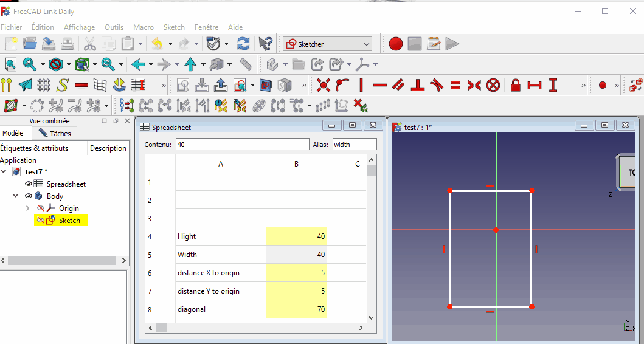Screen dimensions: 644x344
Task: Click the equality constraint icon
Action: tap(455, 85)
